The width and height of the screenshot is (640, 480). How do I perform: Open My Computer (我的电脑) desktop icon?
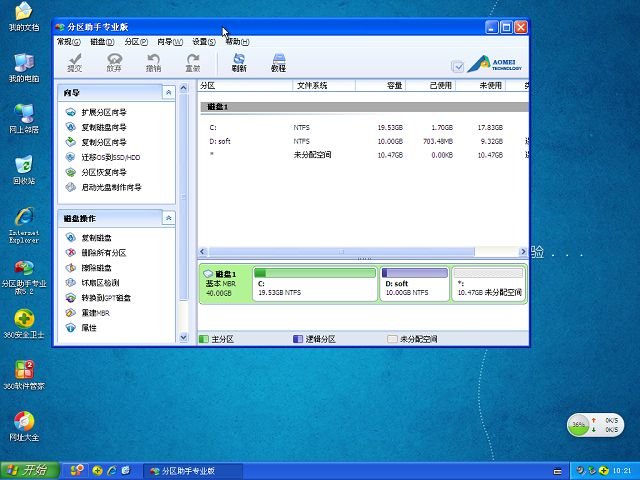point(24,68)
